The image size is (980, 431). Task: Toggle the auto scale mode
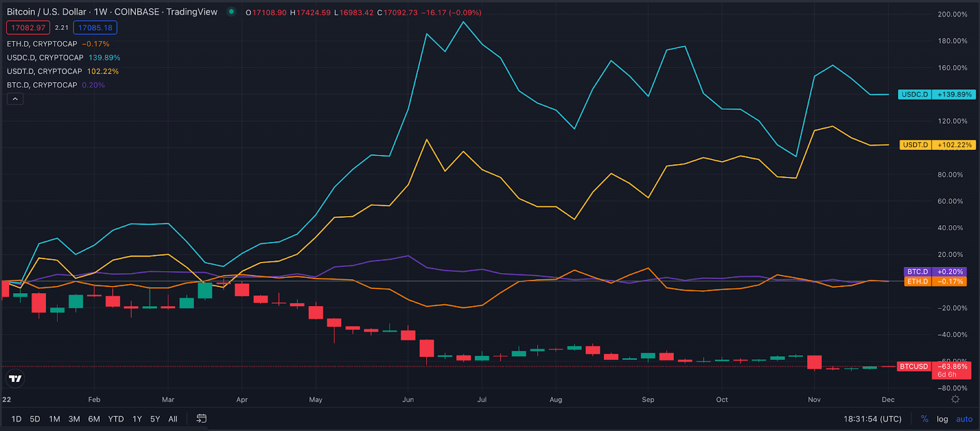point(964,419)
